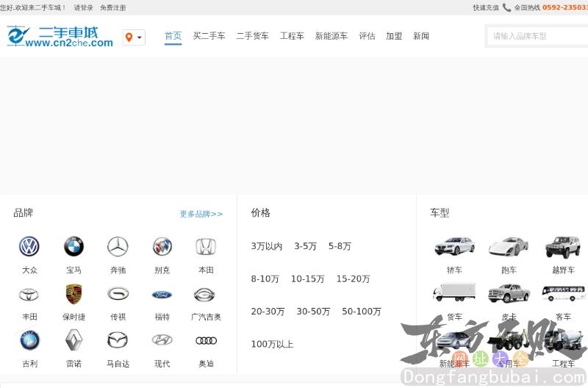Choose the Trumpchi (传祺) brand logo
The image size is (588, 388).
[x=118, y=294]
